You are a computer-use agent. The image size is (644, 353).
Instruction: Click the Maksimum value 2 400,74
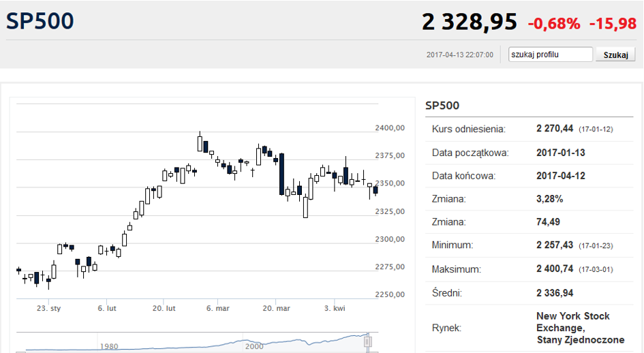555,268
